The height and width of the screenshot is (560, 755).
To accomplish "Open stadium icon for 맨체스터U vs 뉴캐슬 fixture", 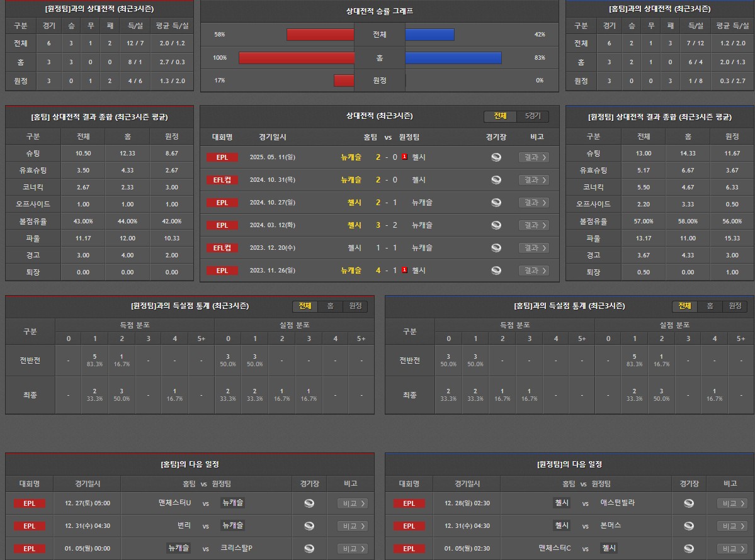I will click(309, 503).
